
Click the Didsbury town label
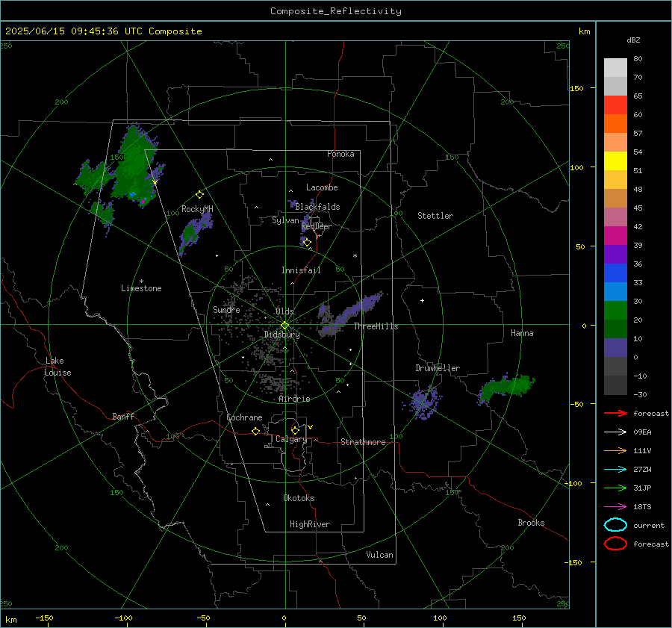[x=281, y=335]
